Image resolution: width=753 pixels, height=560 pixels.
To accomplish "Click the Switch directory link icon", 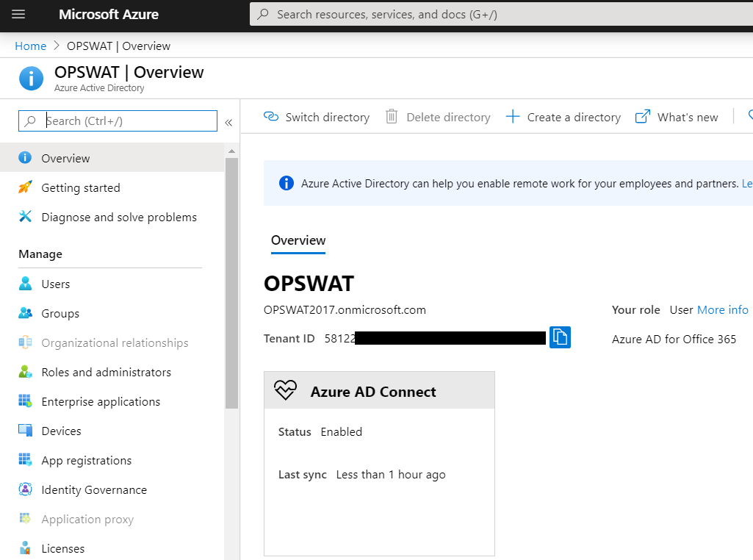I will [271, 117].
